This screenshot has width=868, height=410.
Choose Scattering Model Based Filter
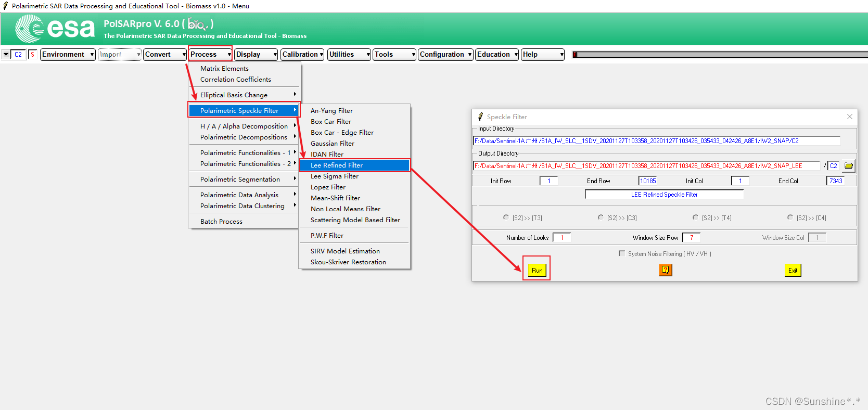click(354, 220)
